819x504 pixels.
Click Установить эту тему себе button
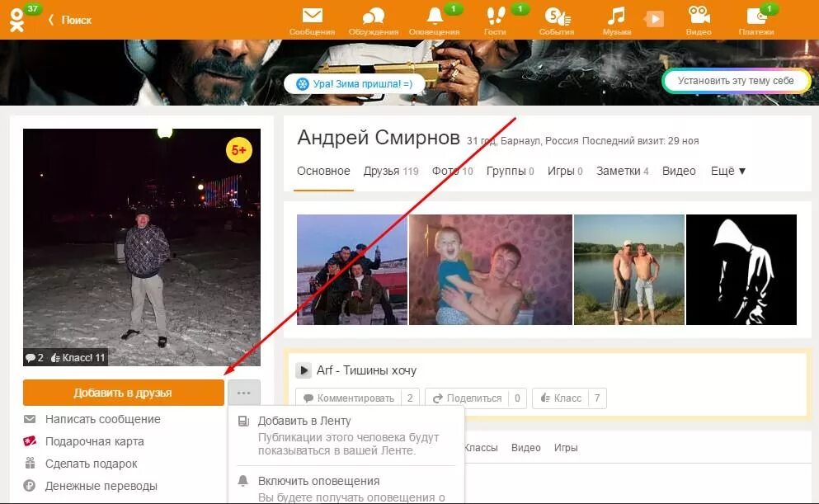(736, 81)
